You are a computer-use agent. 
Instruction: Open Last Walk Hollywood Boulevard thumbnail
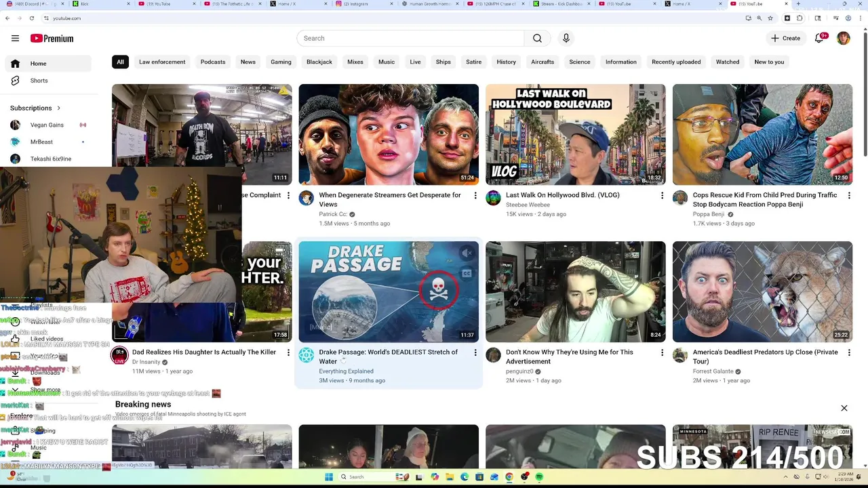pyautogui.click(x=576, y=134)
